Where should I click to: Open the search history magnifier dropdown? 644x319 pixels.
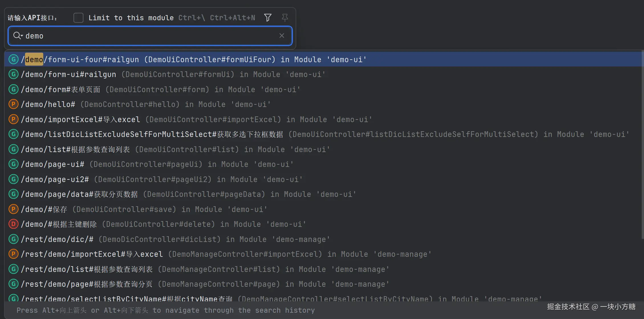[18, 36]
